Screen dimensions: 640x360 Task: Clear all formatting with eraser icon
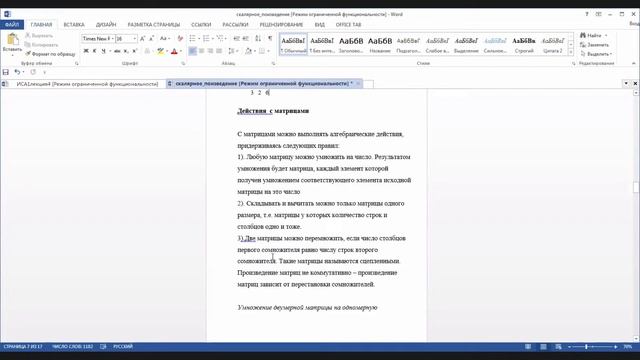click(180, 39)
